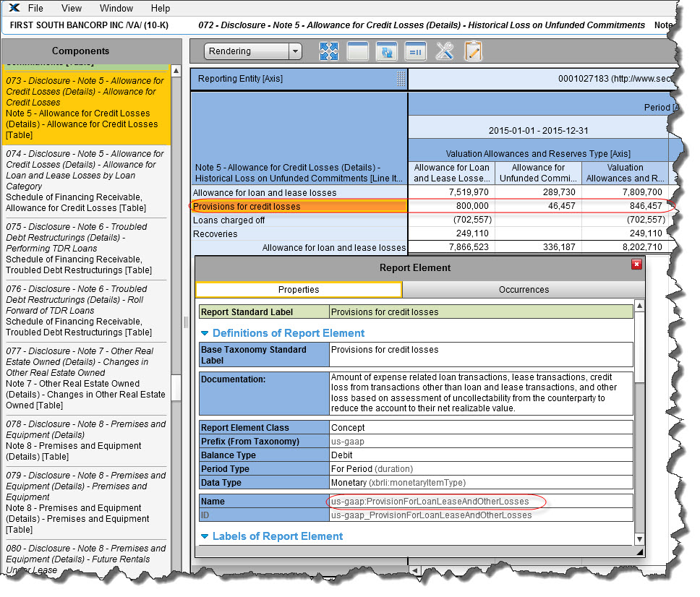Click the horizontal scroll-left arrow below the table
The width and height of the screenshot is (700, 597).
click(x=415, y=570)
